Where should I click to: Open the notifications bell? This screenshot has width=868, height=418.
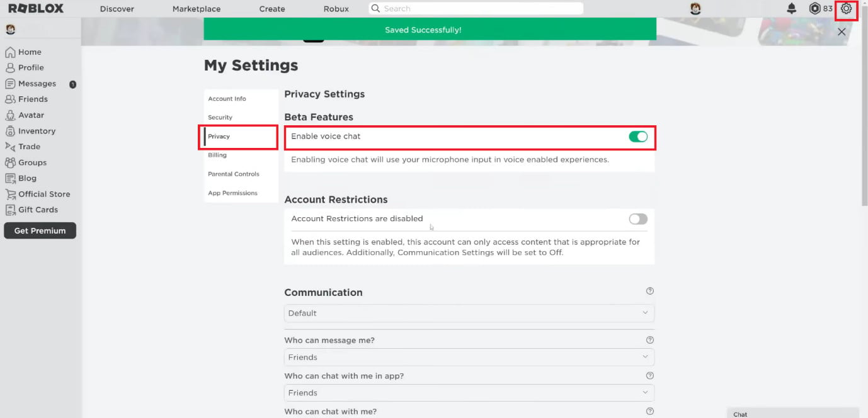click(x=792, y=9)
